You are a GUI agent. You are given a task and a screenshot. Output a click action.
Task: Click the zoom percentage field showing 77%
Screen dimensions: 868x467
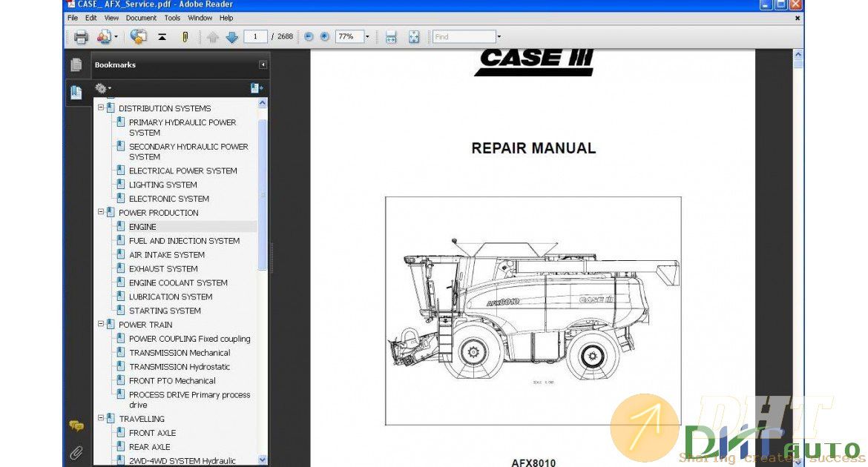[x=349, y=36]
